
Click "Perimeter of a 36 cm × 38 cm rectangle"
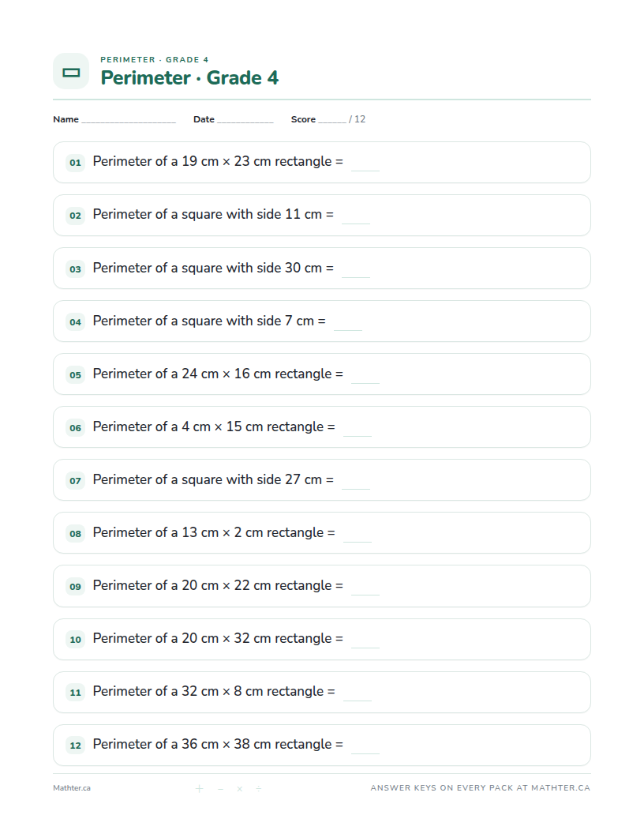pyautogui.click(x=212, y=745)
